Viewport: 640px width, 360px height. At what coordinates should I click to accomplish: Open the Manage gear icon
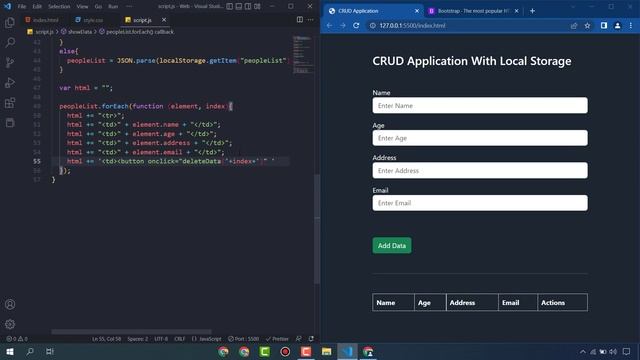pos(10,324)
